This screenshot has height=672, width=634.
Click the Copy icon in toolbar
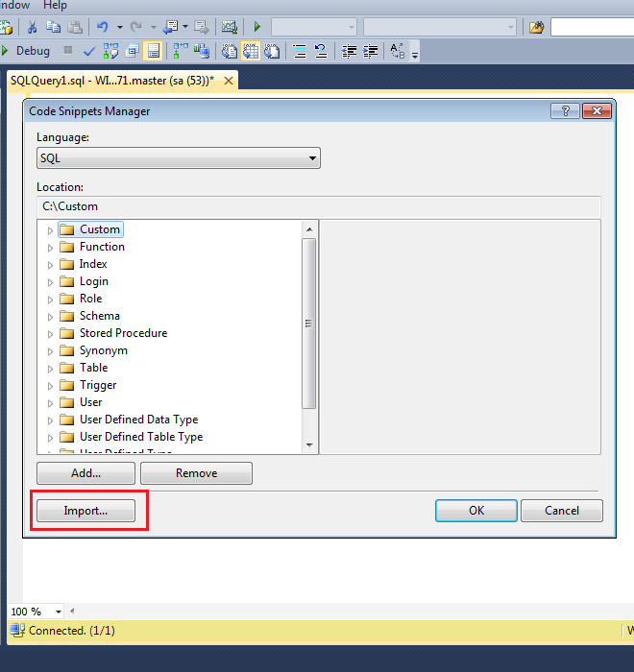(54, 27)
